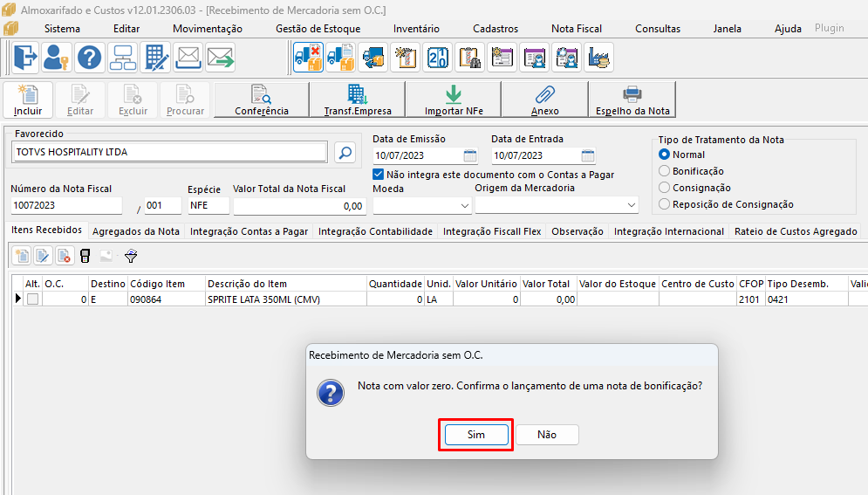The width and height of the screenshot is (868, 495).
Task: Click the building with pencil icon
Action: pyautogui.click(x=155, y=58)
